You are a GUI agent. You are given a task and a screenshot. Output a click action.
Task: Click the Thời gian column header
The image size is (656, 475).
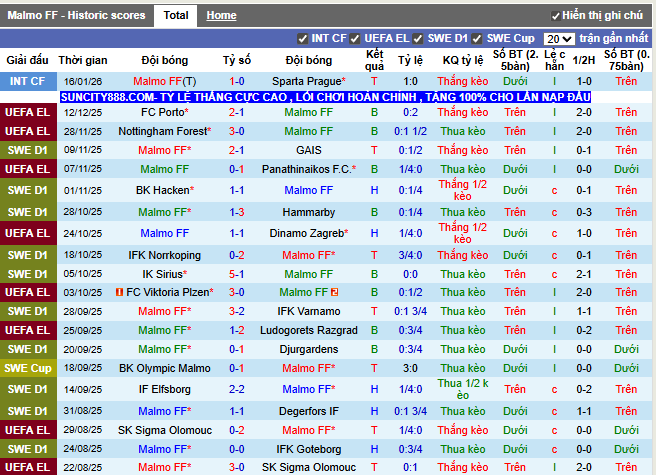[83, 60]
